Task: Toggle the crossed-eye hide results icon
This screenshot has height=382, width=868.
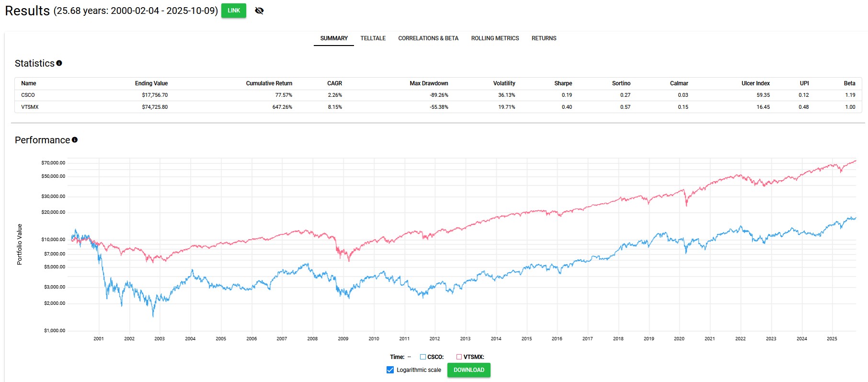Action: point(259,11)
